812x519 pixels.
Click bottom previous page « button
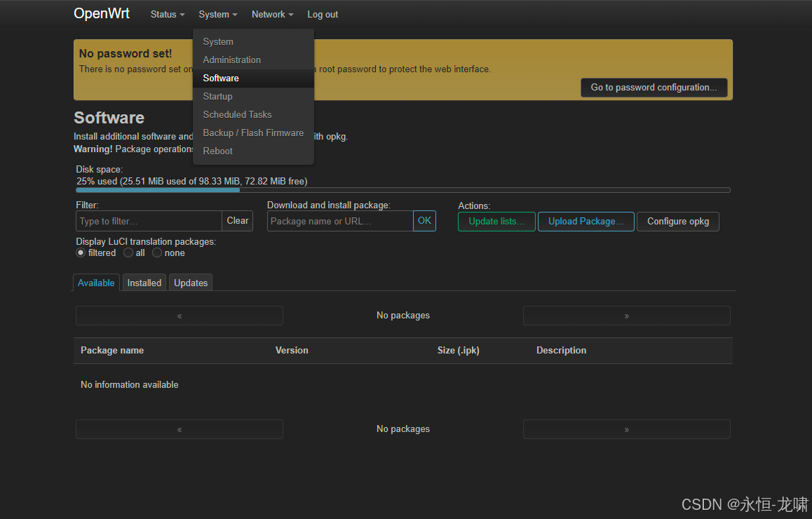coord(180,429)
